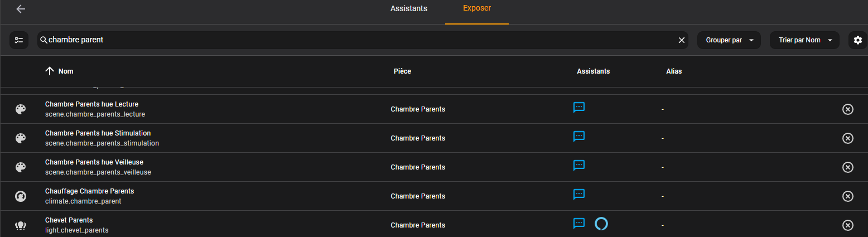868x237 pixels.
Task: Open Chambre Parents hue Veilleuse row
Action: click(434, 167)
